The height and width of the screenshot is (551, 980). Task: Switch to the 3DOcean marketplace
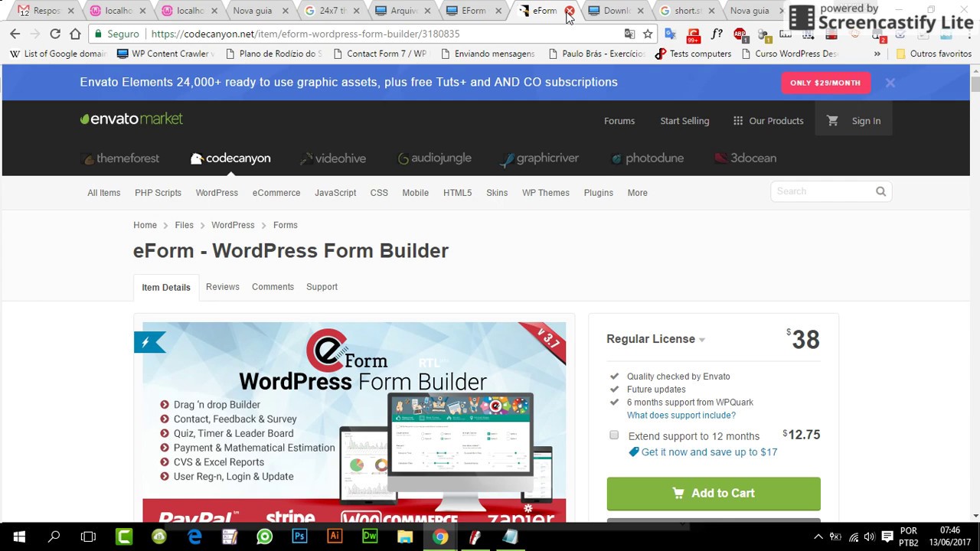[746, 158]
